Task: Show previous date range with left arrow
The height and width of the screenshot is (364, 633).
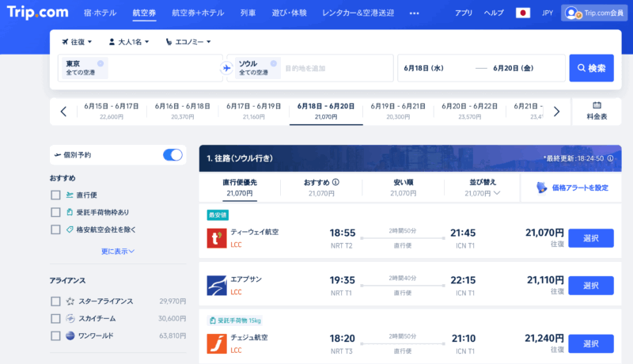Action: [x=63, y=112]
